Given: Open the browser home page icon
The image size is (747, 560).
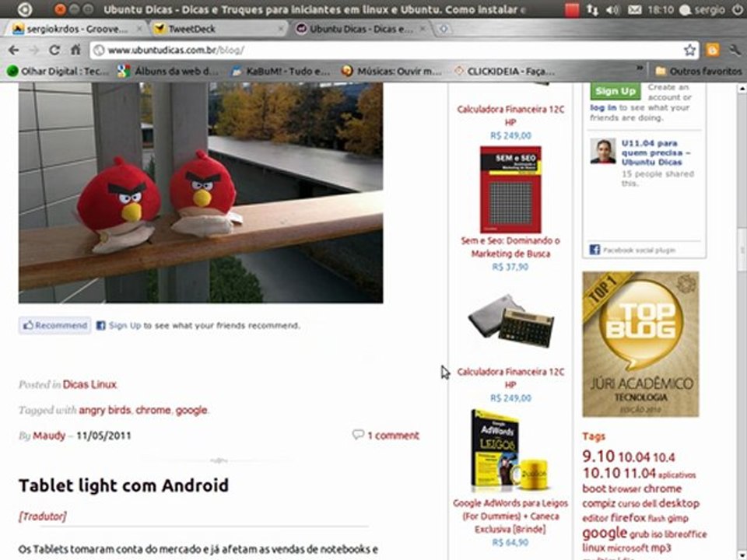Looking at the screenshot, I should click(75, 50).
